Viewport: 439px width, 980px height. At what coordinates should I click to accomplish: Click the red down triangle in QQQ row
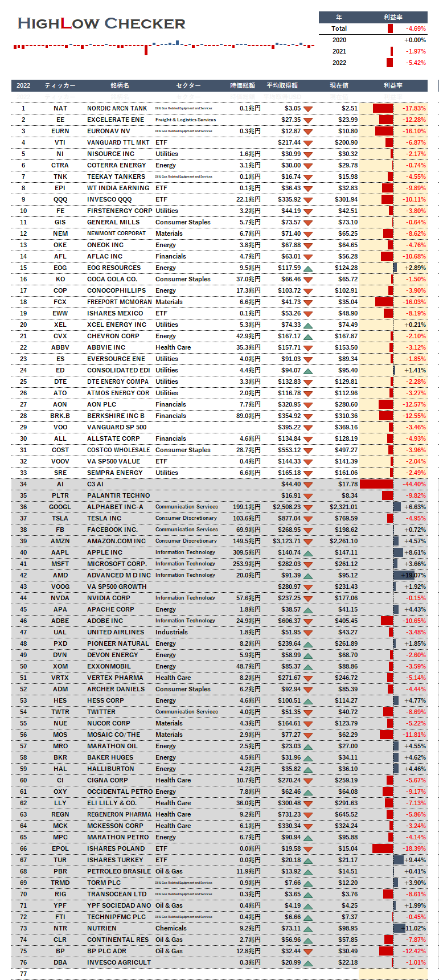coord(308,200)
